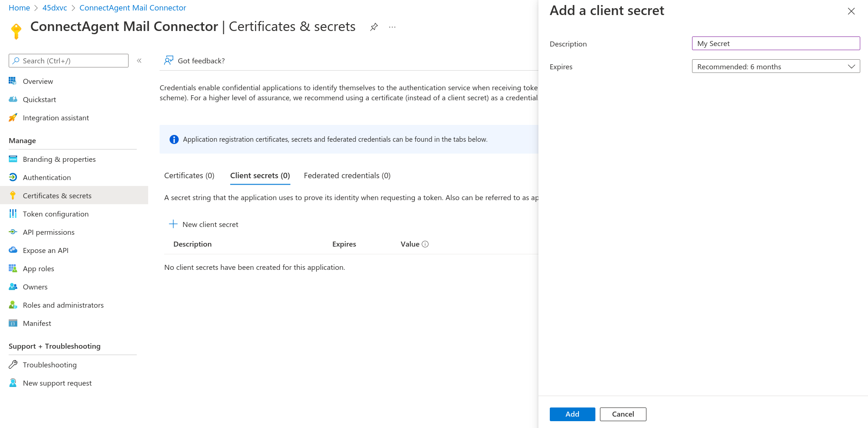Click the API permissions icon

13,232
